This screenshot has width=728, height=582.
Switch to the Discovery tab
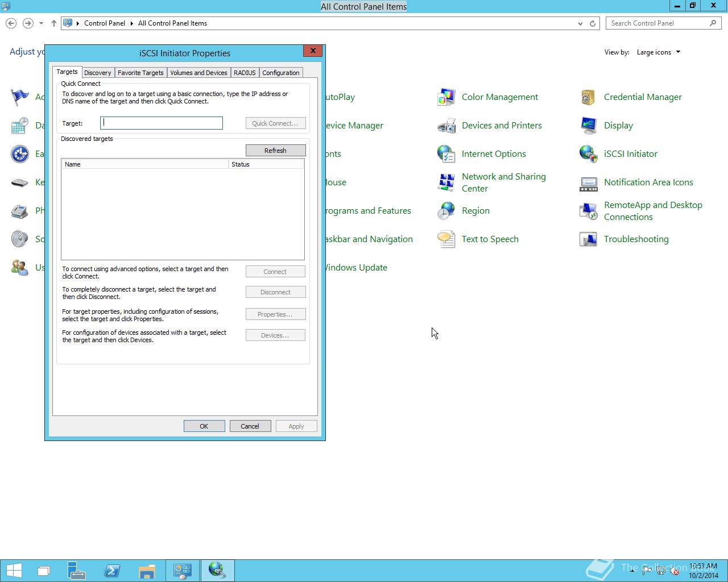coord(98,73)
